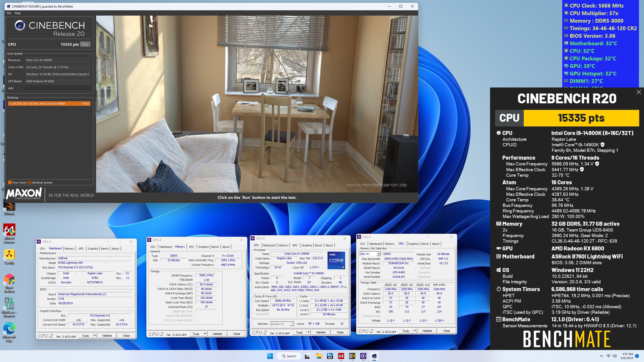The width and height of the screenshot is (644, 362).
Task: Click Validate in CPU-Z SPD window
Action: click(427, 331)
